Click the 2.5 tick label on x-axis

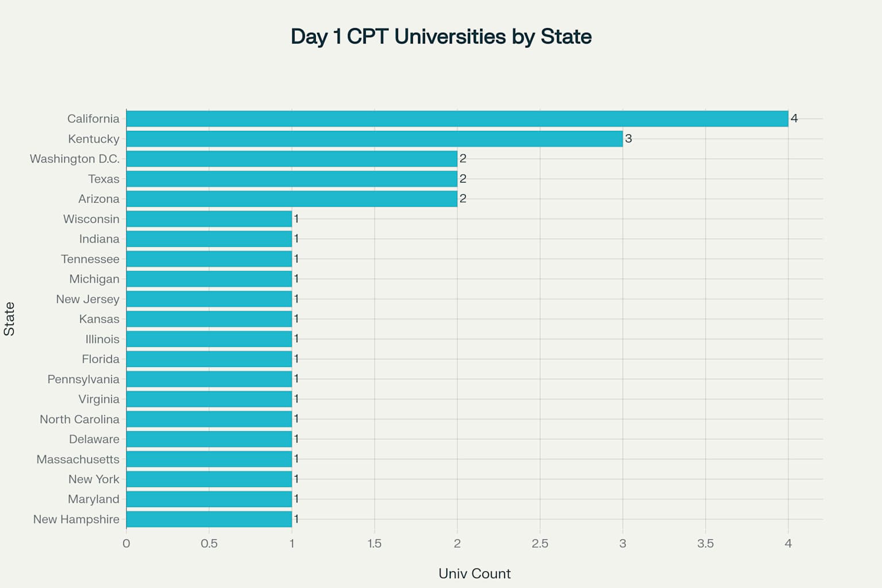[540, 544]
